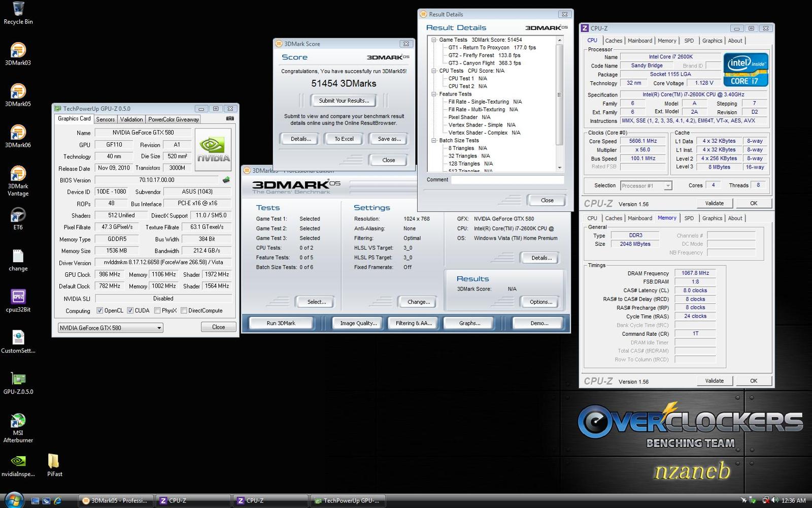Image resolution: width=812 pixels, height=508 pixels.
Task: Switch to the Sensors tab in GPU-Z
Action: (x=106, y=119)
